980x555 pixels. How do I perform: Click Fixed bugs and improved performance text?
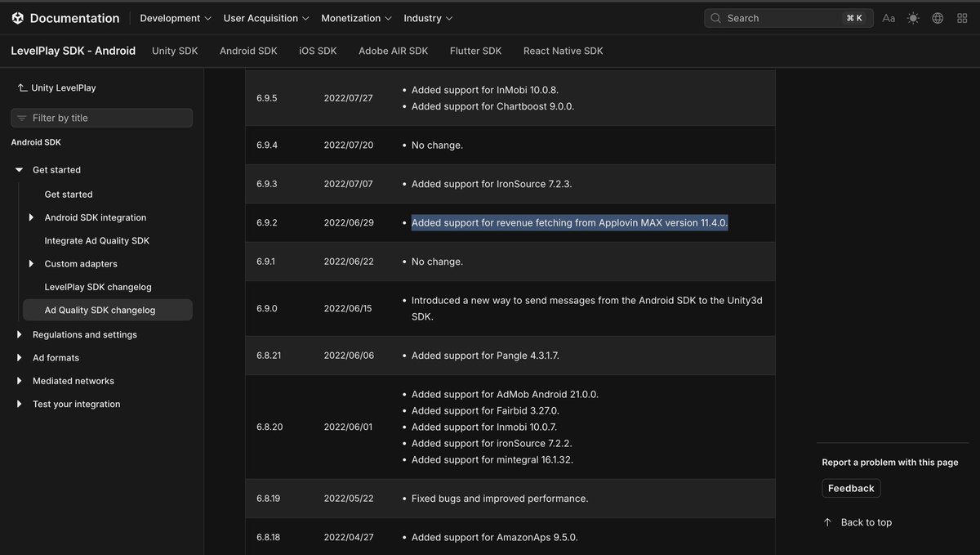pos(500,499)
